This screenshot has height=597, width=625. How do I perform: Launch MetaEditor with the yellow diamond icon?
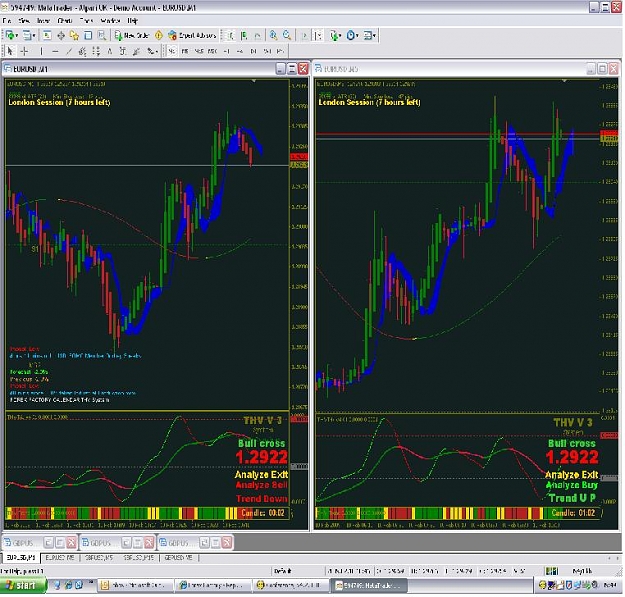coord(159,35)
